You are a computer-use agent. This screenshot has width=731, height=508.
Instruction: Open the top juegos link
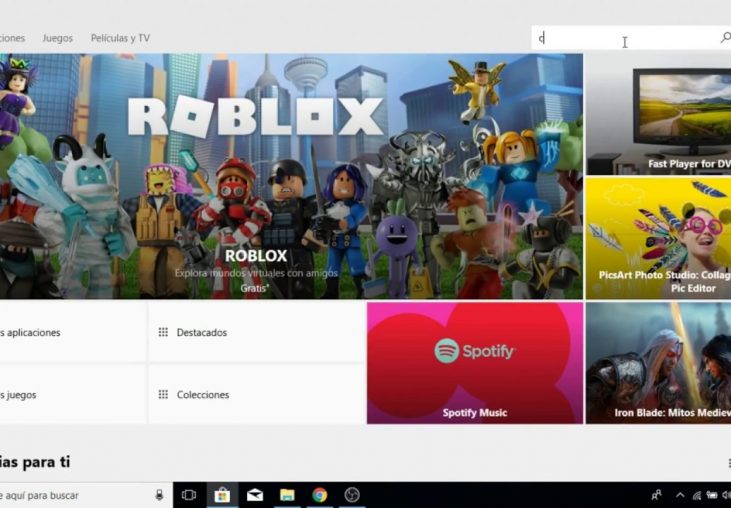click(x=73, y=394)
